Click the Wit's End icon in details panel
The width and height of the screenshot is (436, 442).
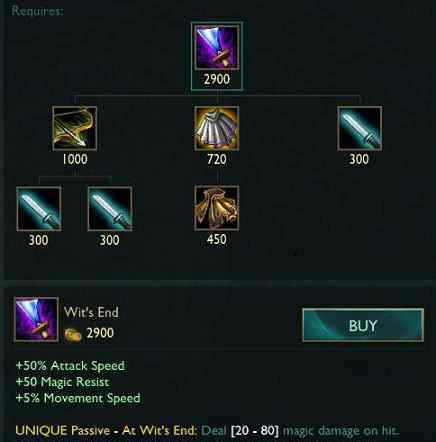[x=36, y=319]
